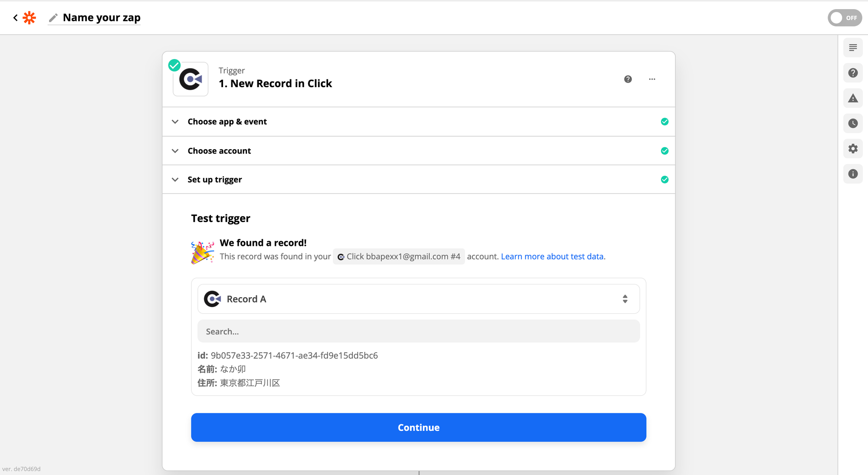This screenshot has height=475, width=868.
Task: Click the Click logo inside Record A selector
Action: pos(212,299)
